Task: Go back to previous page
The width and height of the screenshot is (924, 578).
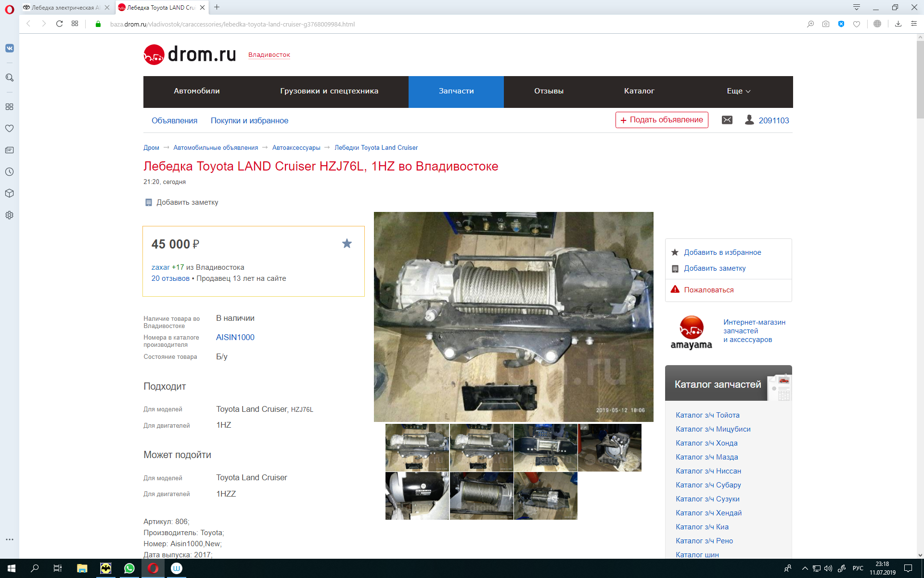Action: coord(29,24)
